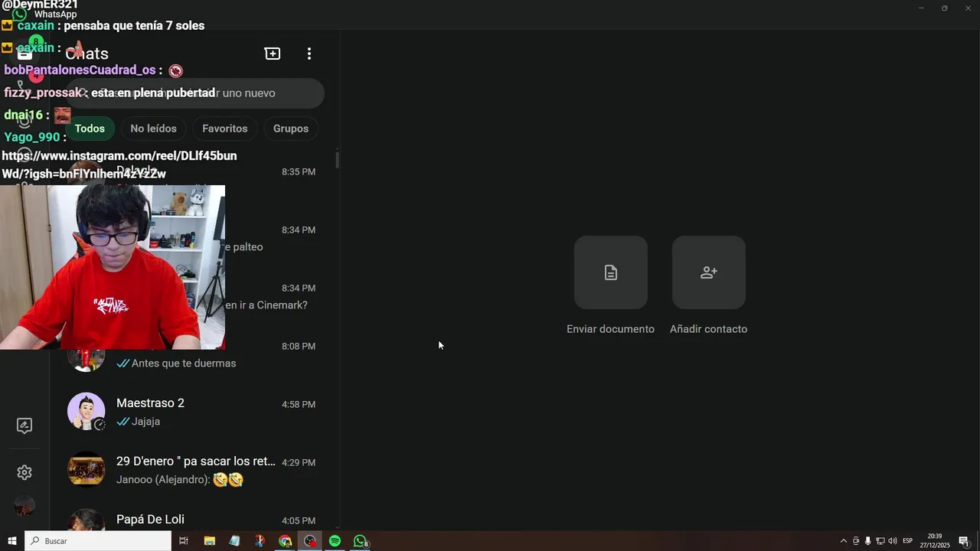Click the Añadir contacto tile
Viewport: 980px width, 551px height.
tap(709, 272)
